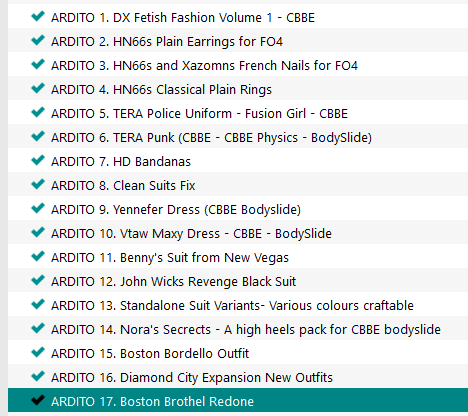Viewport: 468px width, 416px height.
Task: Disable ARDITO 11. Benny's Suit checkmark
Action: pyautogui.click(x=38, y=256)
